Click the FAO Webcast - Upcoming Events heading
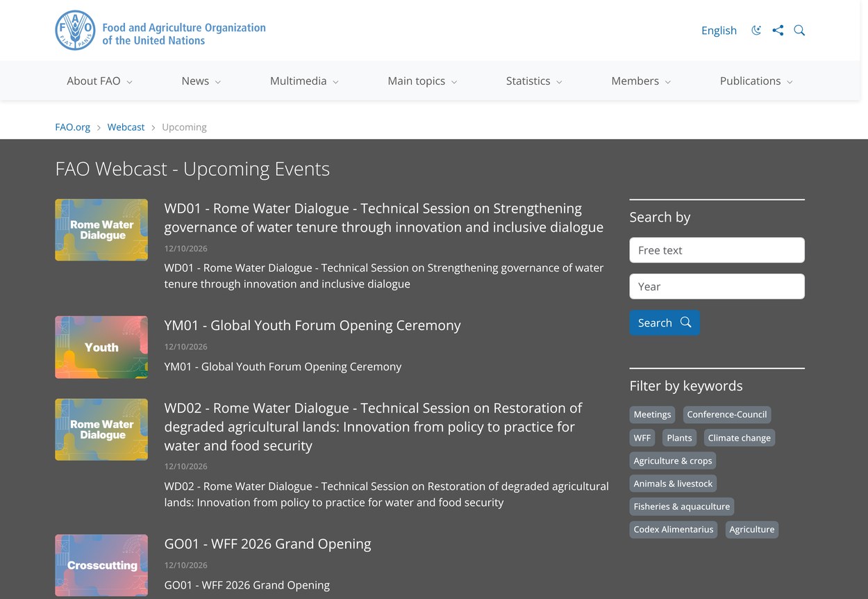868x599 pixels. pyautogui.click(x=192, y=169)
